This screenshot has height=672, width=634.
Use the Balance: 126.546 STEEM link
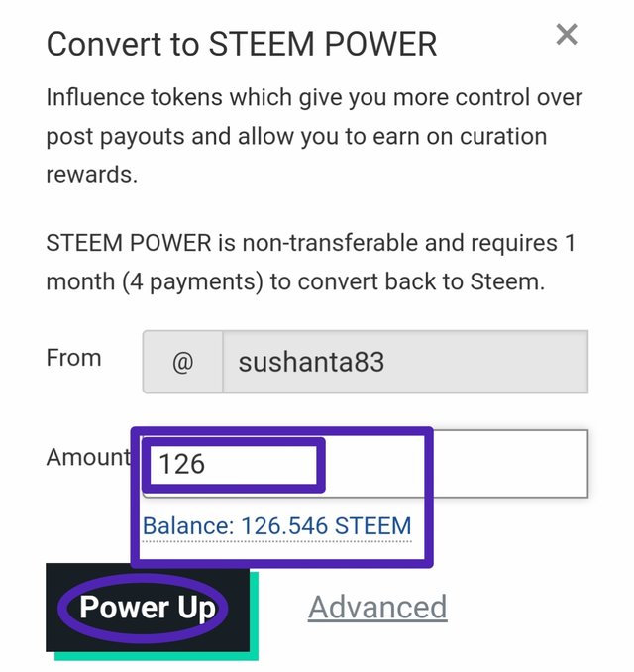[276, 526]
